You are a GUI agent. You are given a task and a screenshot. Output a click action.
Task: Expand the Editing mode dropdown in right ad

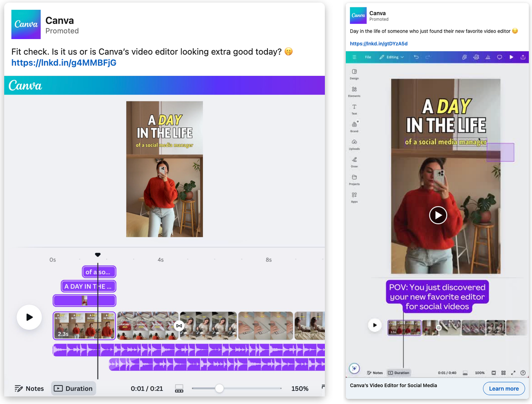point(392,57)
